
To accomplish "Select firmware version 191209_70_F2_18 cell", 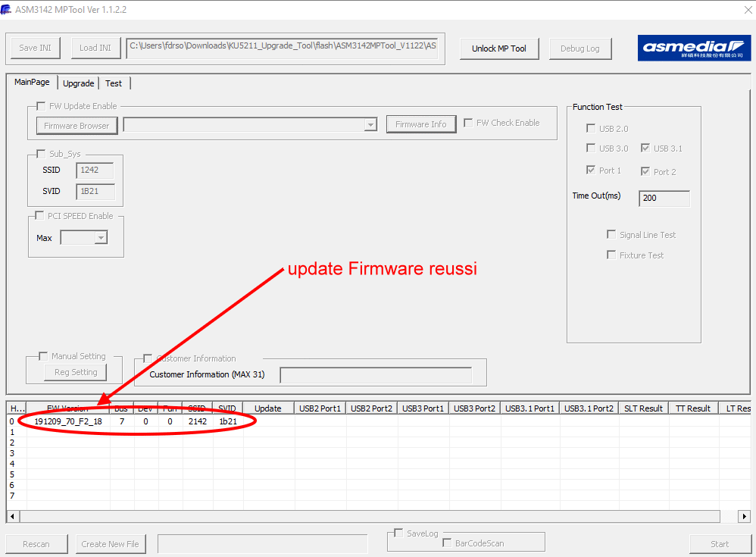I will (x=68, y=421).
